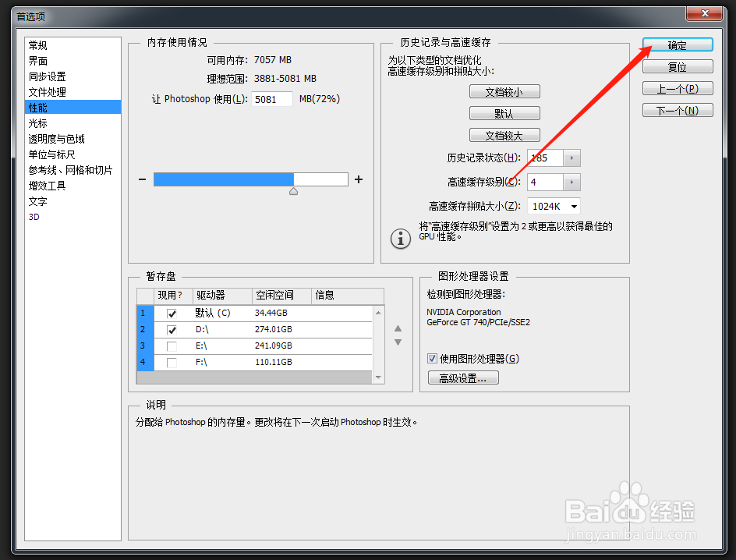The height and width of the screenshot is (560, 736).
Task: Select scratch disk row number 3
Action: coord(145,346)
